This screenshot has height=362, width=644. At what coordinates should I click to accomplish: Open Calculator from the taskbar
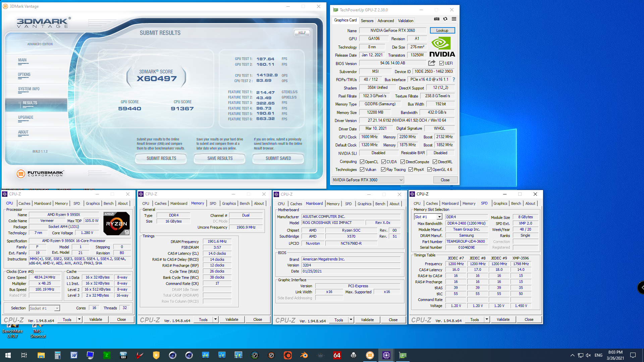pos(57,355)
